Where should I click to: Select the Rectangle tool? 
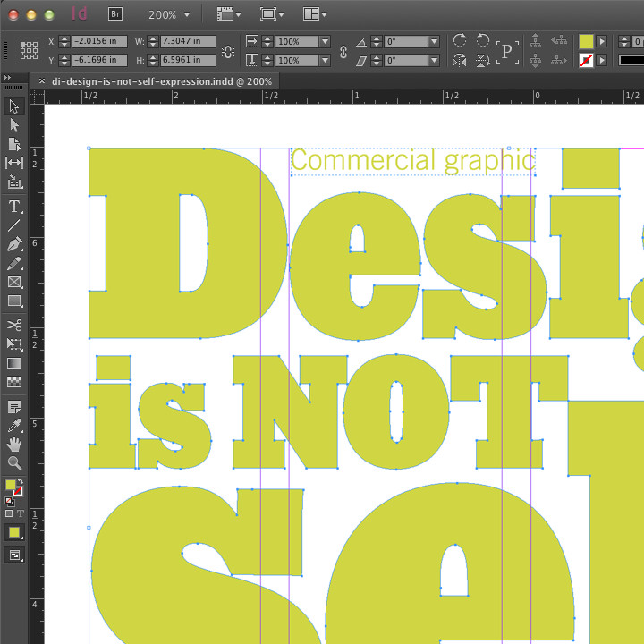[14, 301]
